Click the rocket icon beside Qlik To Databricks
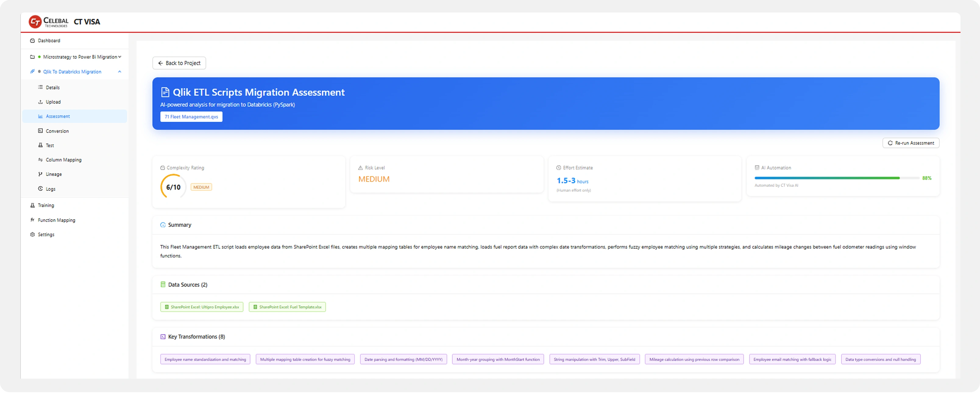The height and width of the screenshot is (419, 980). tap(32, 72)
